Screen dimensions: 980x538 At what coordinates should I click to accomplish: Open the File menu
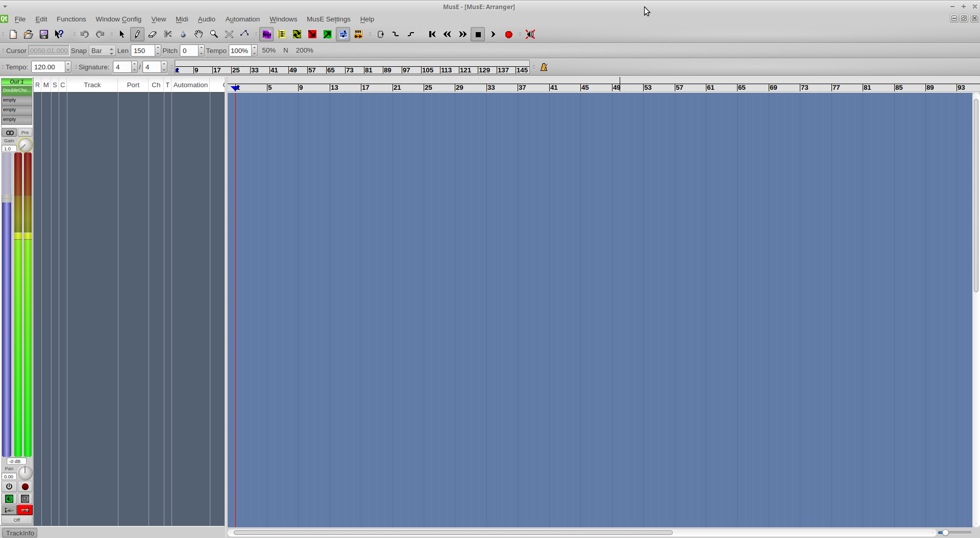[20, 19]
